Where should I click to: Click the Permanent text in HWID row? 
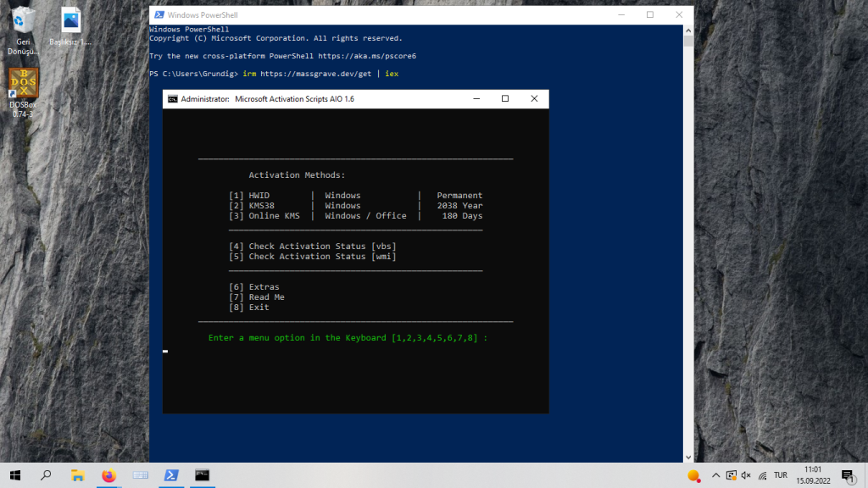pyautogui.click(x=459, y=196)
